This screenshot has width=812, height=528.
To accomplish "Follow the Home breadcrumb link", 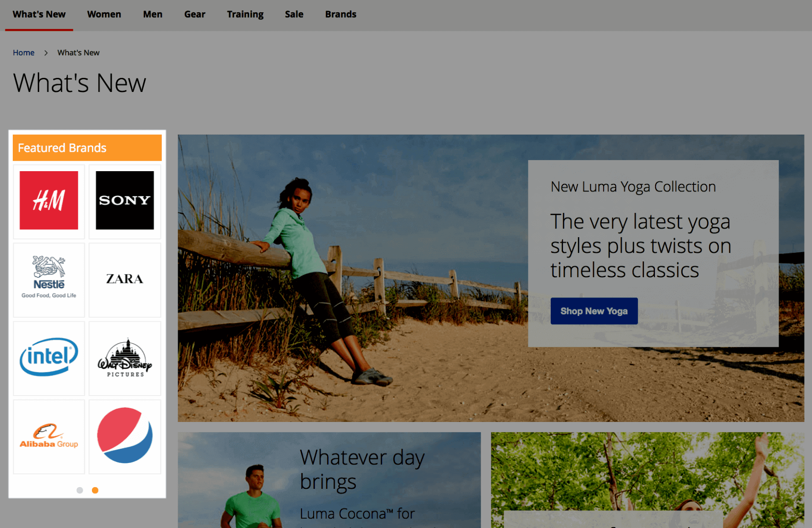I will point(23,53).
